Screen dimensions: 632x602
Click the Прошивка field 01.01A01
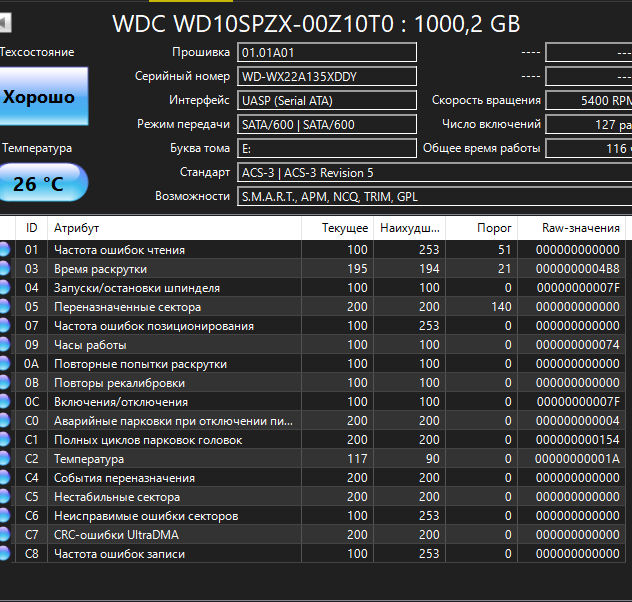point(327,52)
